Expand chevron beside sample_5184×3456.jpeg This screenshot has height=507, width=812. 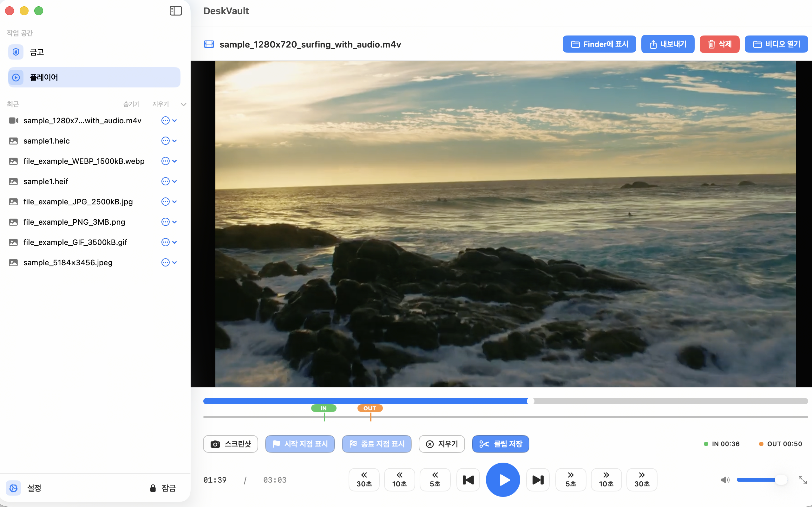174,263
